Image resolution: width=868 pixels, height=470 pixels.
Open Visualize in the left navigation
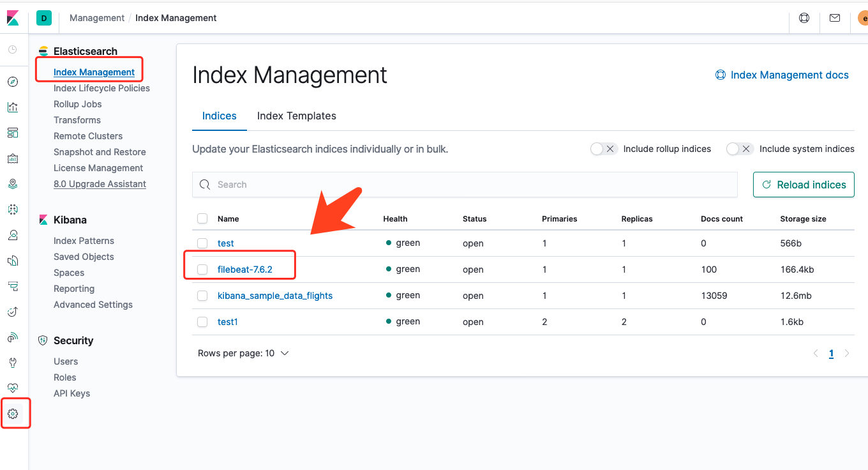13,107
